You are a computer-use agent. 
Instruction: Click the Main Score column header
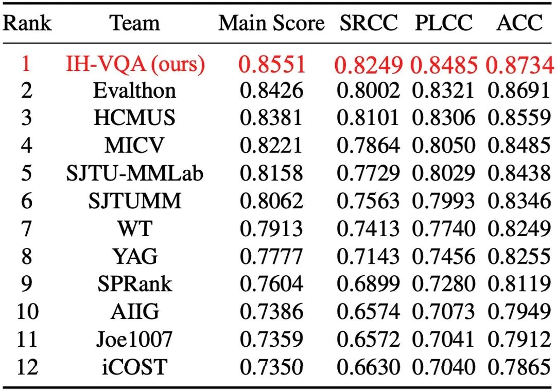(271, 23)
